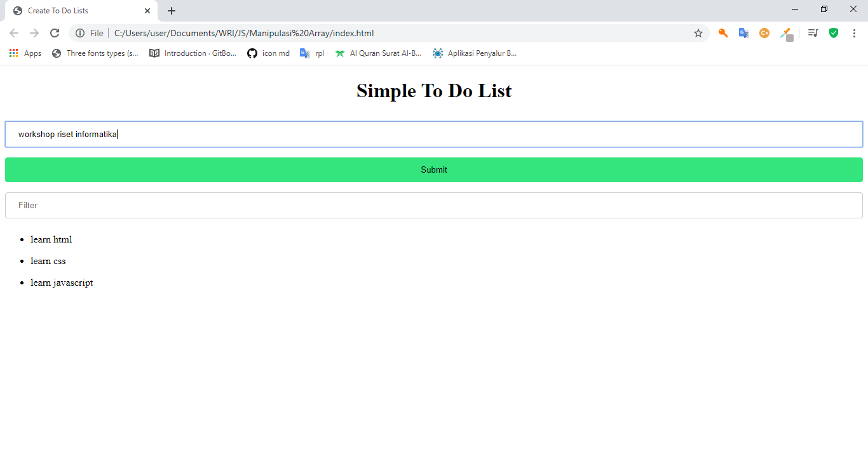Open the media control playlist icon
Viewport: 868px width, 452px height.
[x=813, y=33]
